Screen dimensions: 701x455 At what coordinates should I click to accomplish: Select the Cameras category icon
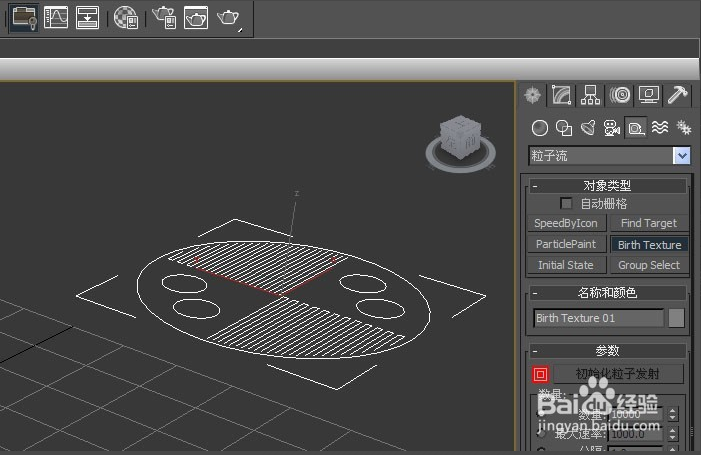[612, 128]
